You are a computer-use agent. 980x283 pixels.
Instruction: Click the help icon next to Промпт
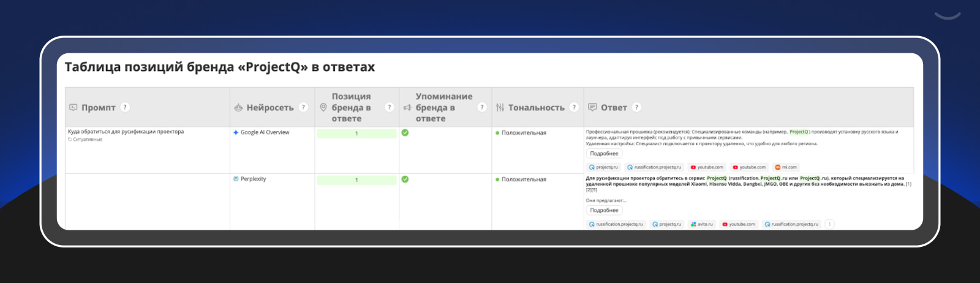[x=125, y=107]
